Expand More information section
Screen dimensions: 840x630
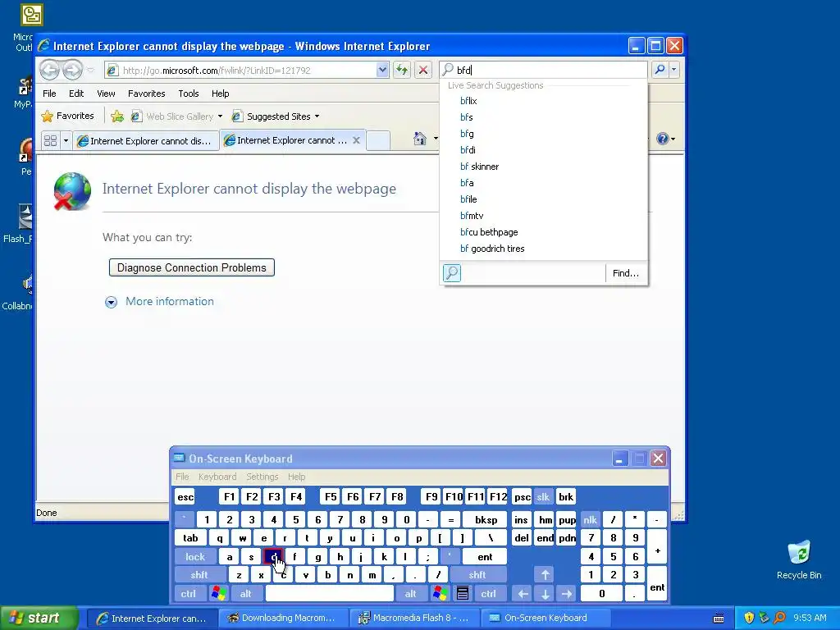pyautogui.click(x=160, y=302)
